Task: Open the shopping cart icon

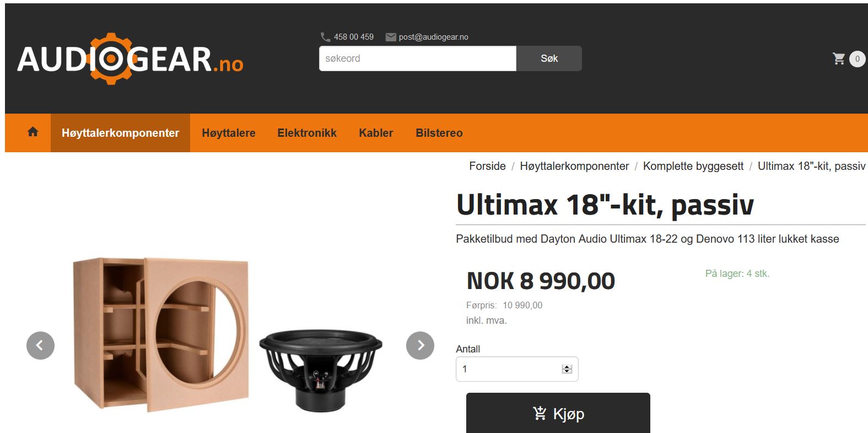Action: point(839,58)
